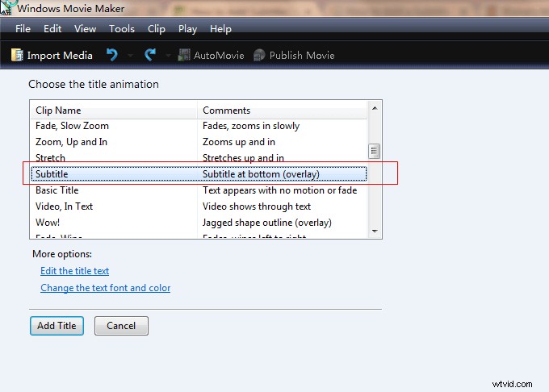Click the animation list scrollbar thumb
Screen dimensions: 549x392
pos(375,151)
